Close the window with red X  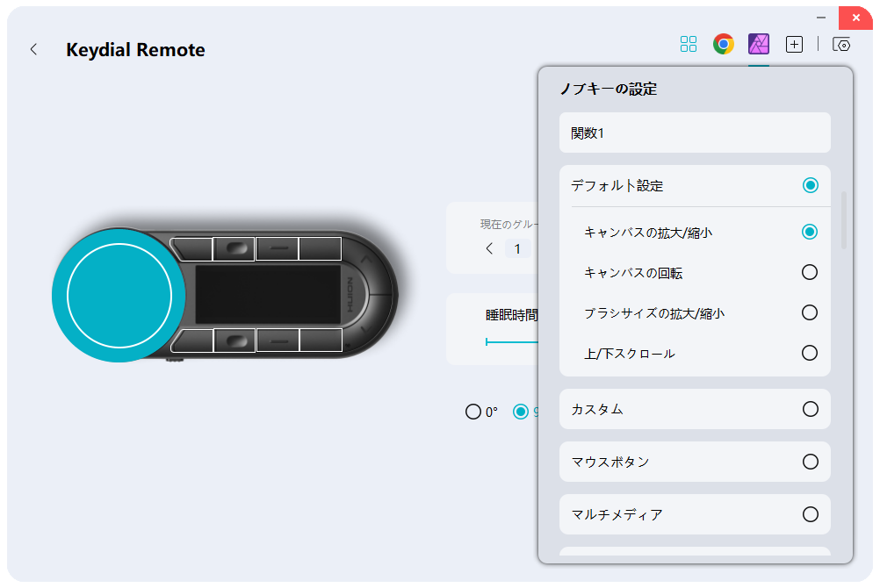(855, 18)
